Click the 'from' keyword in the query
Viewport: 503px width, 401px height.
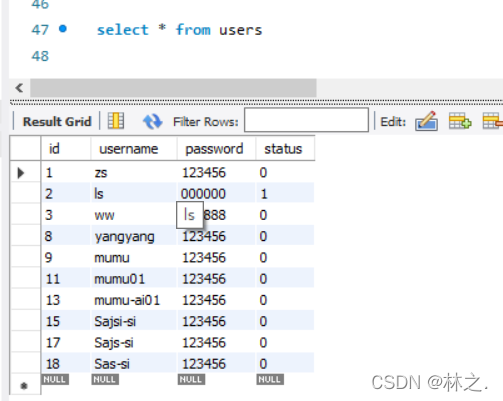pyautogui.click(x=193, y=30)
